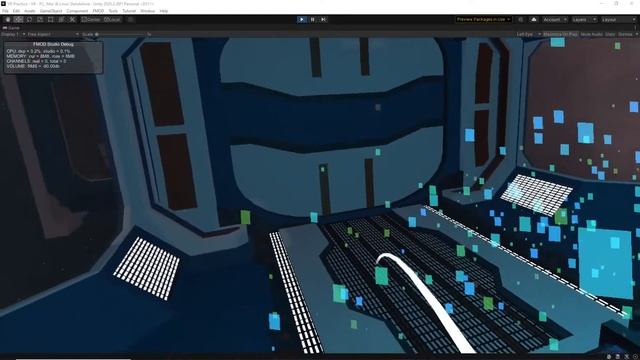Expand the Gizmos dropdown arrow
Screen dimensions: 640x360
point(636,34)
